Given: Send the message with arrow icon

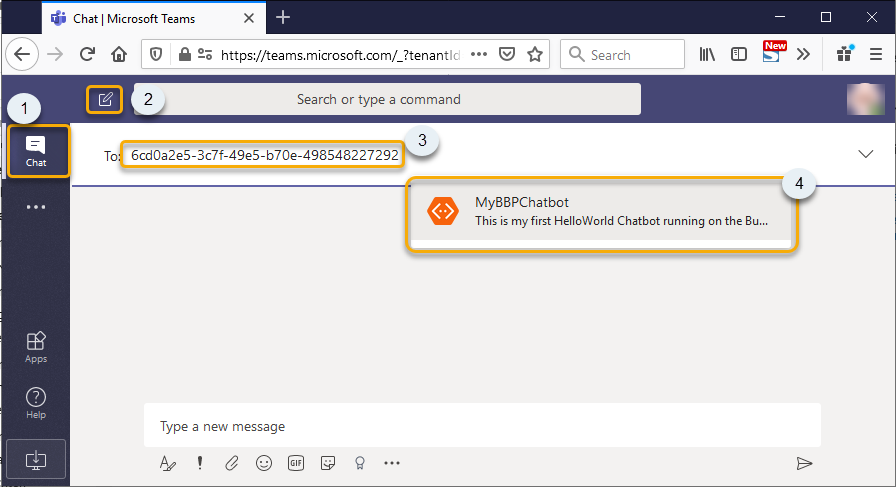Looking at the screenshot, I should (804, 463).
